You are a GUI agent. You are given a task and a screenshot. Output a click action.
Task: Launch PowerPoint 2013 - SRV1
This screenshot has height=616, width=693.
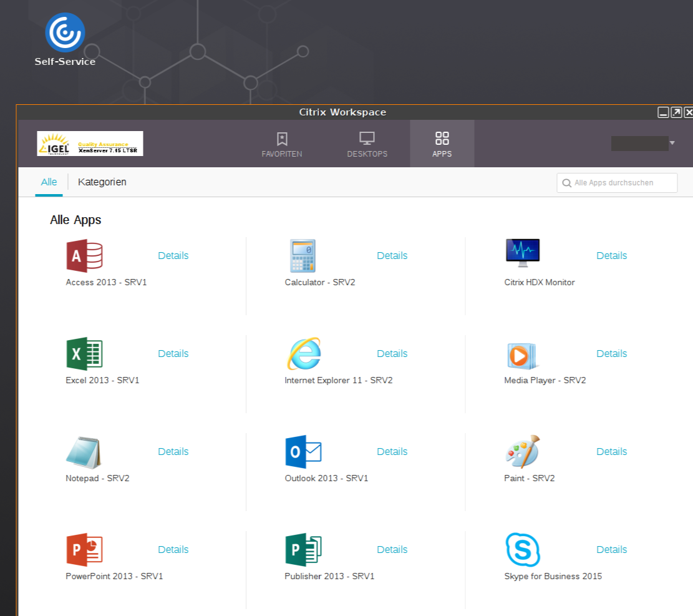pyautogui.click(x=84, y=549)
